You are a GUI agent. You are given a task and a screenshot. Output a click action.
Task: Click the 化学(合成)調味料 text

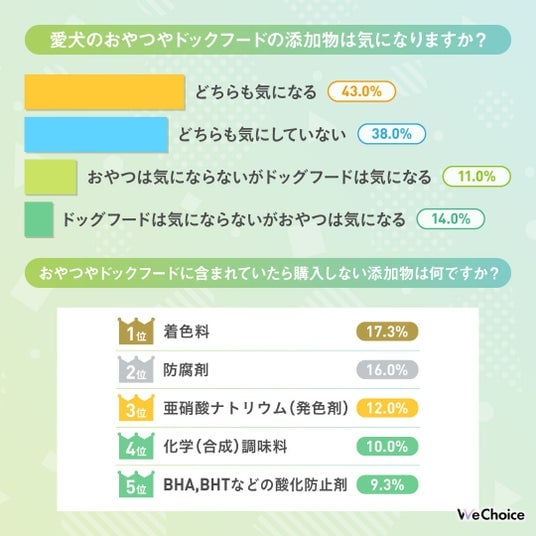225,446
